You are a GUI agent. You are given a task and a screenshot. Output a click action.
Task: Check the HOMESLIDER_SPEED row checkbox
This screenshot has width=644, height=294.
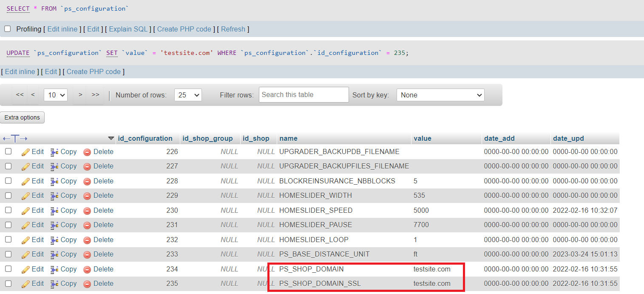(x=8, y=210)
